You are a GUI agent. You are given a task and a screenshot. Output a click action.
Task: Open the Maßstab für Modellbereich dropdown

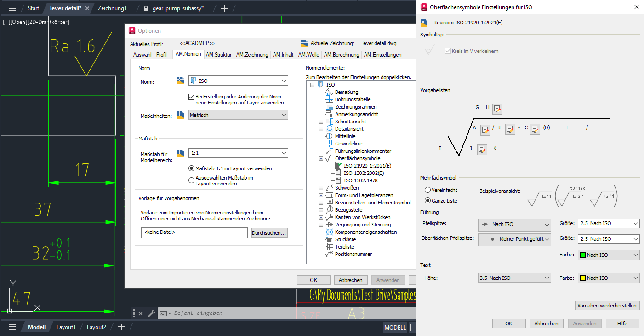pyautogui.click(x=238, y=153)
